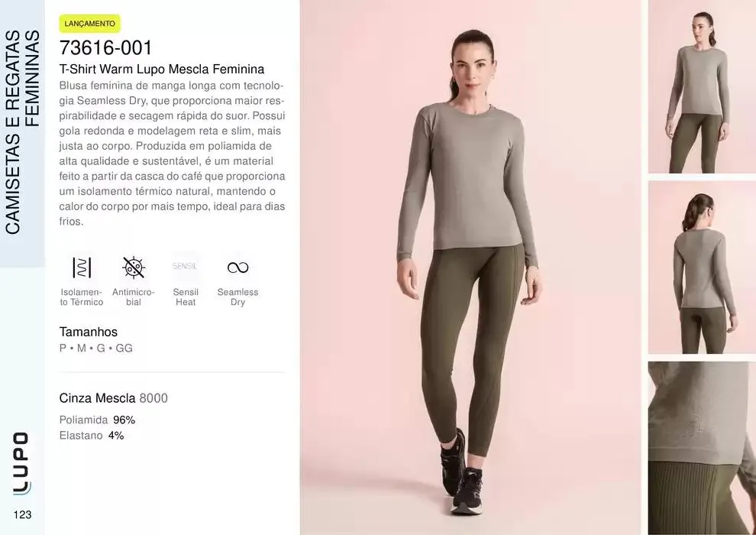Click page number 123

tap(23, 514)
